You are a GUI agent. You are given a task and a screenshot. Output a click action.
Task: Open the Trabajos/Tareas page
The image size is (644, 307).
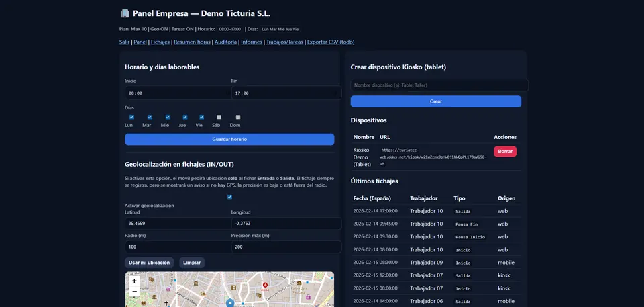[284, 42]
